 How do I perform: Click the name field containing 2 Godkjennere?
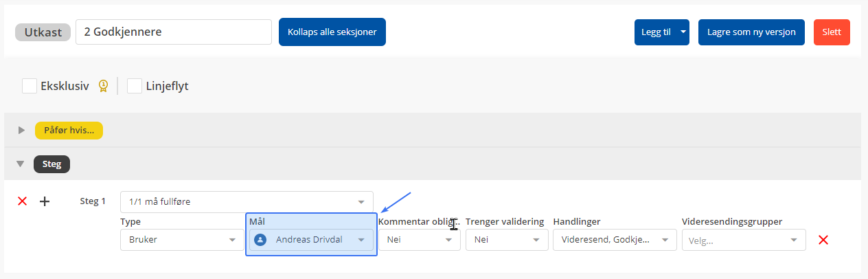(173, 32)
